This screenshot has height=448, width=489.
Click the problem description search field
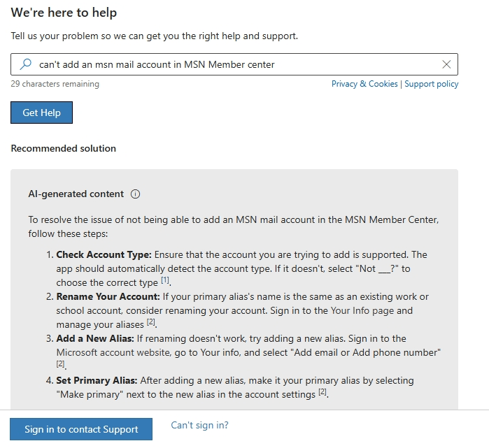[x=234, y=64]
